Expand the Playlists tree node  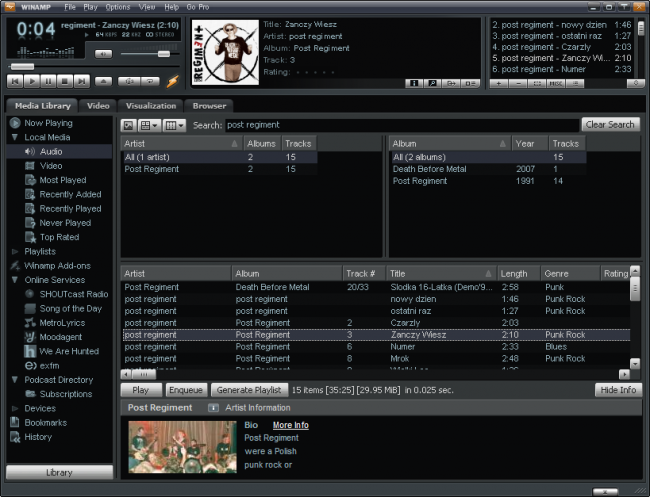click(x=15, y=252)
